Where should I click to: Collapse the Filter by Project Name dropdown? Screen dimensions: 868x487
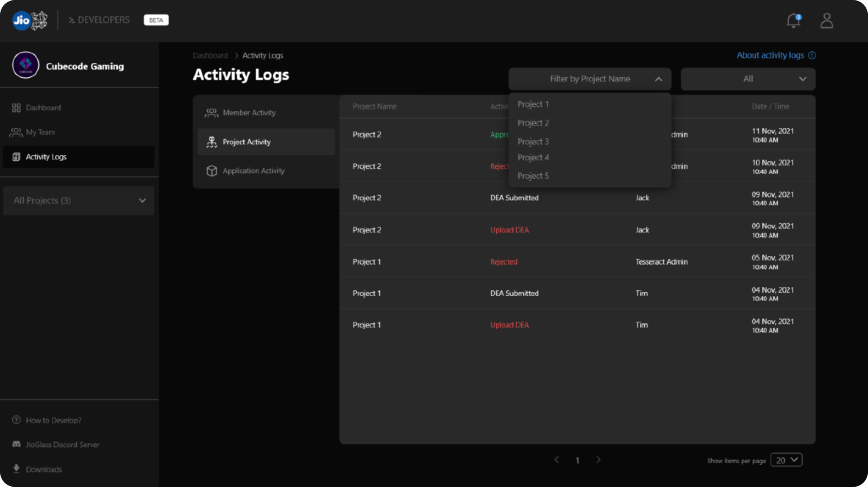coord(590,79)
